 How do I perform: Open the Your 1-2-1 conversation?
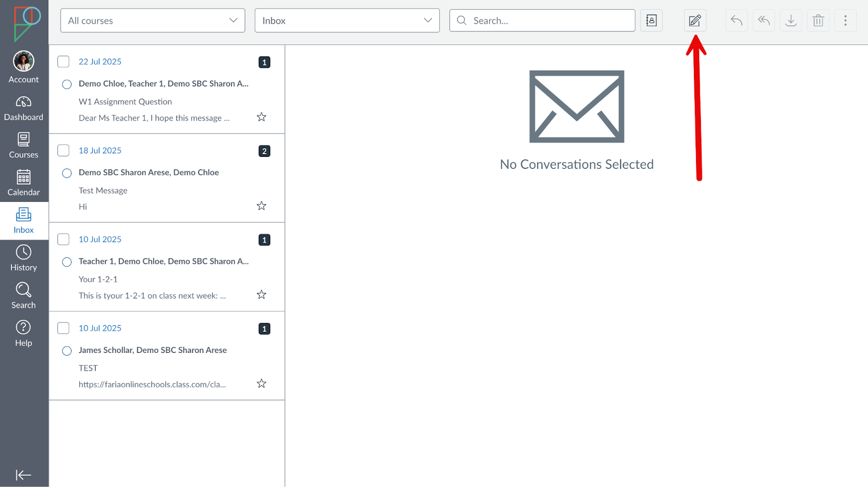coord(163,279)
